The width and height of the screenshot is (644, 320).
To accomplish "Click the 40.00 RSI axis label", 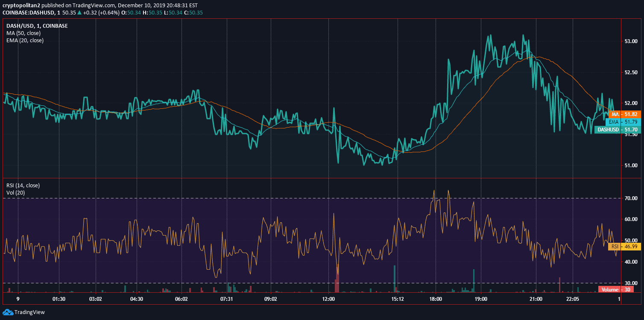I will coord(631,262).
